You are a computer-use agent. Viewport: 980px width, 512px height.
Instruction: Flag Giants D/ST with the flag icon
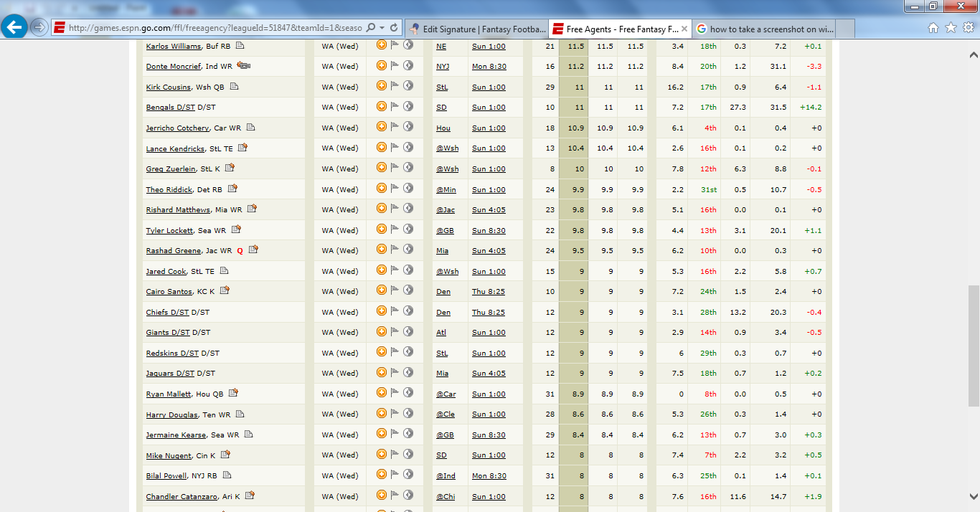395,331
